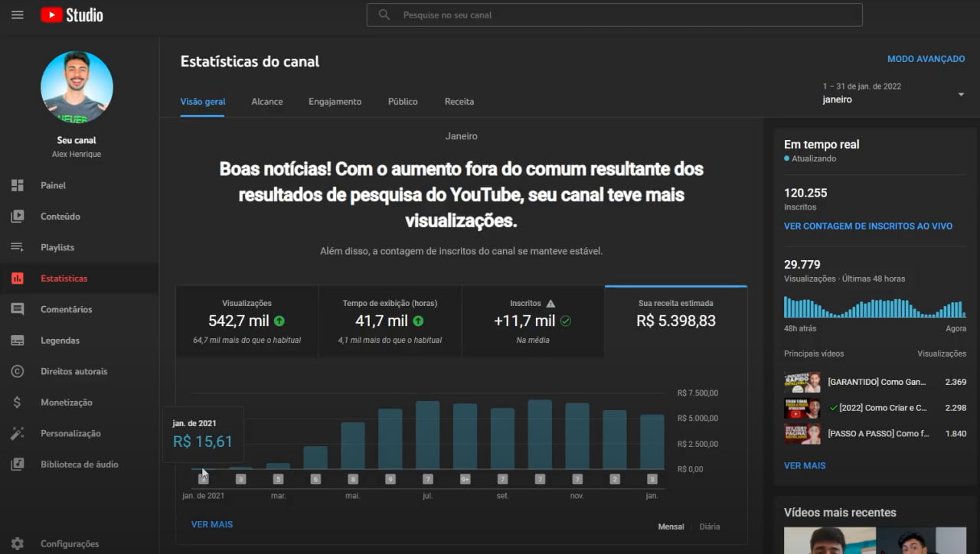Screen dimensions: 980x554
Task: Switch to the Alcance tab
Action: tap(267, 102)
